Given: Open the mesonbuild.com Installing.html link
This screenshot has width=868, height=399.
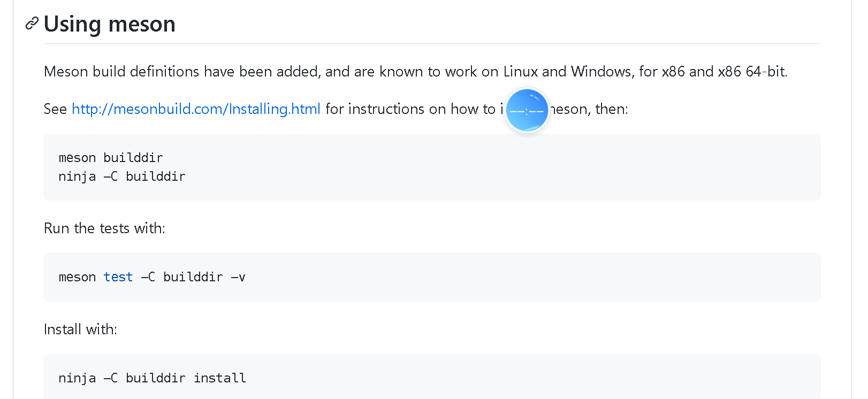Looking at the screenshot, I should pos(196,109).
